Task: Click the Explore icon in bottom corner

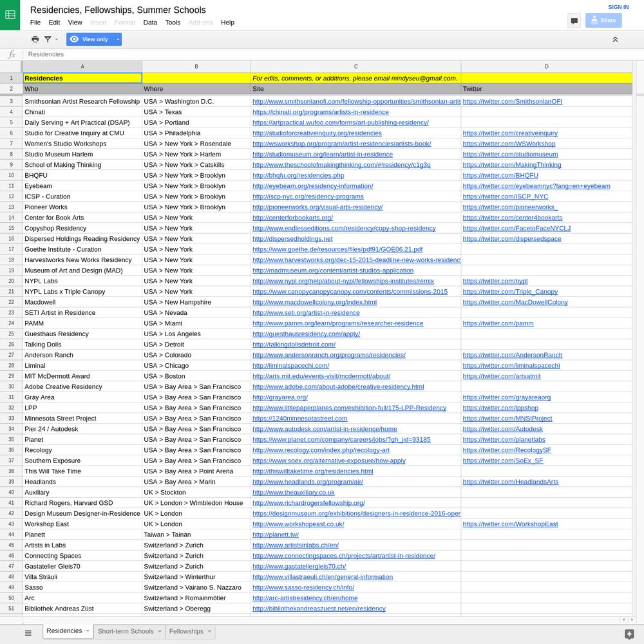Action: [x=629, y=634]
